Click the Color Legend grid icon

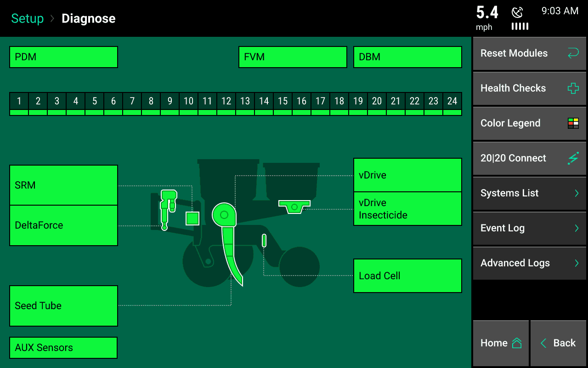click(573, 123)
